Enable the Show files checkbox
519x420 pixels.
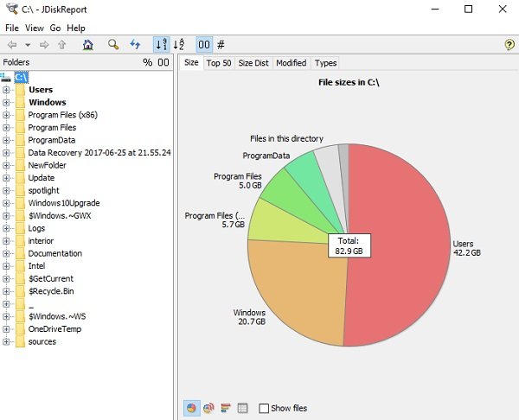tap(264, 408)
